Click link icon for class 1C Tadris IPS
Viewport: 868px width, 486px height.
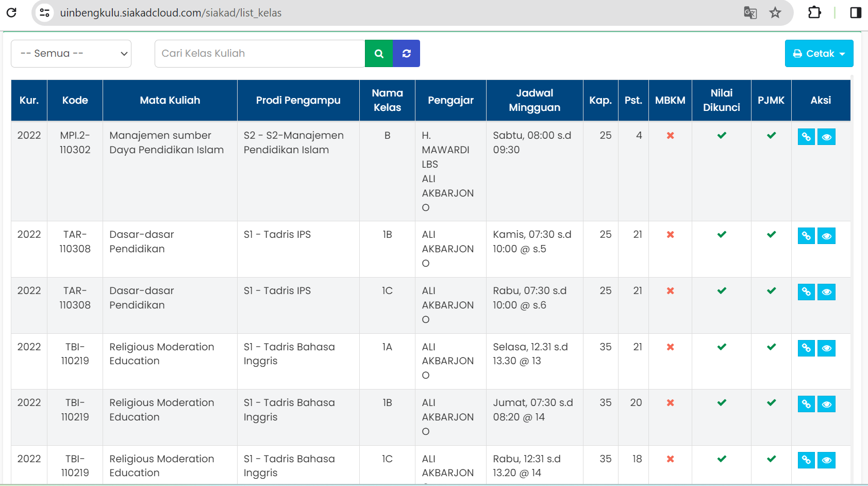806,292
